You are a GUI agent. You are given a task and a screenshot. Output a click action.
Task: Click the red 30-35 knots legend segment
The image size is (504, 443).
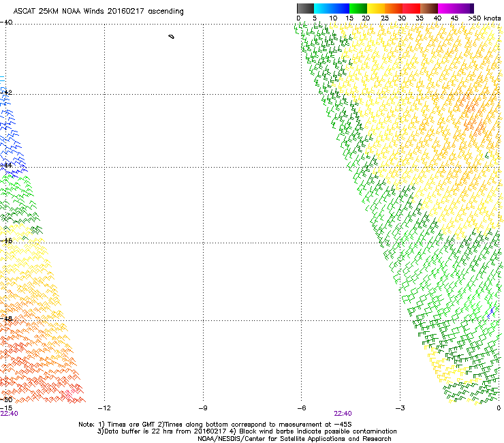point(411,8)
